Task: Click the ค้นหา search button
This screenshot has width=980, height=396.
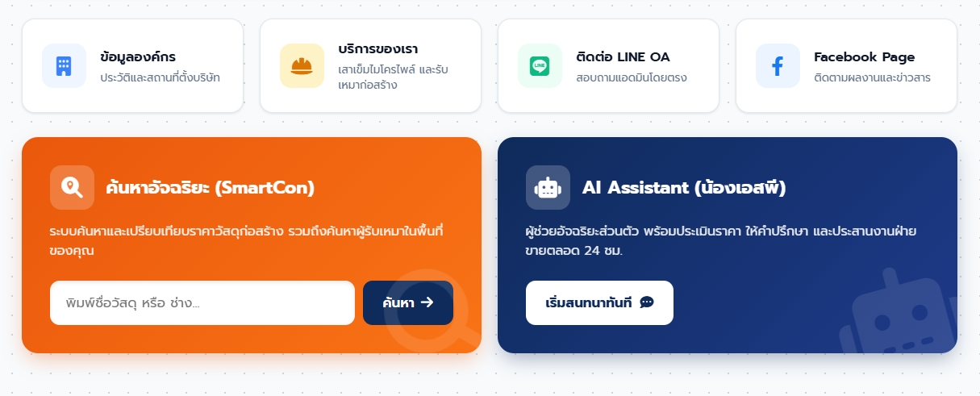Action: click(x=408, y=302)
